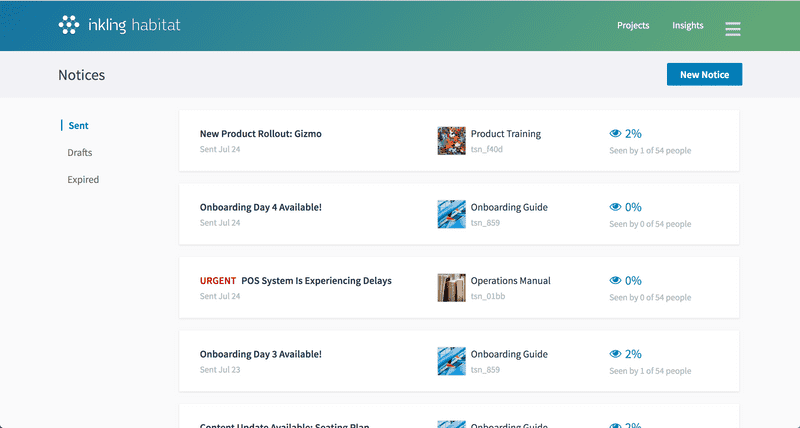Open the inkling habitat wordmark link
This screenshot has width=800, height=428.
(x=134, y=25)
